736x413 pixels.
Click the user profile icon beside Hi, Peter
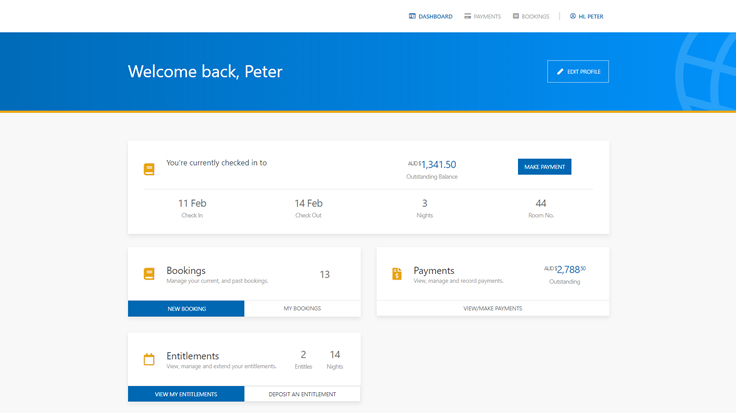click(573, 16)
